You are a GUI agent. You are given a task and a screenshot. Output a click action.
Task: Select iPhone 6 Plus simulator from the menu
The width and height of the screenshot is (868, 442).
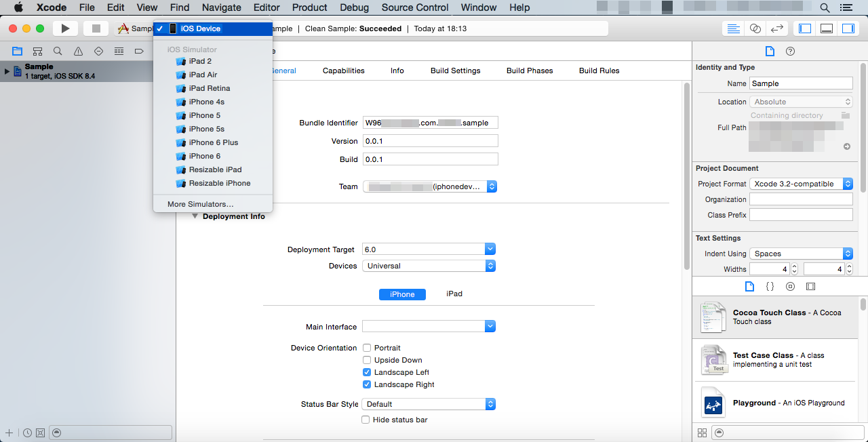pyautogui.click(x=213, y=142)
